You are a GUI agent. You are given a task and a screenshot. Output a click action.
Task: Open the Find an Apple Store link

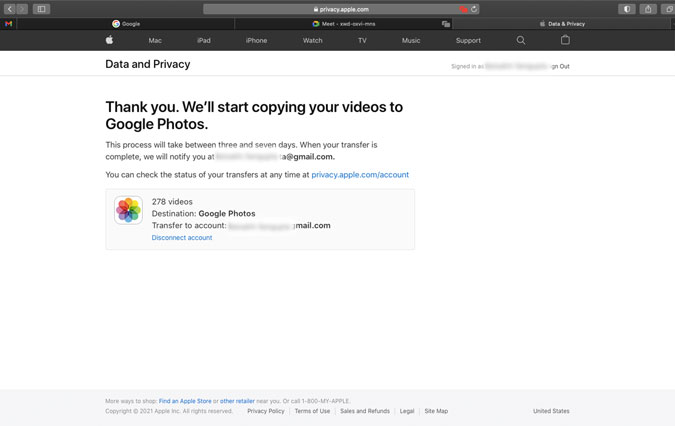pos(185,401)
